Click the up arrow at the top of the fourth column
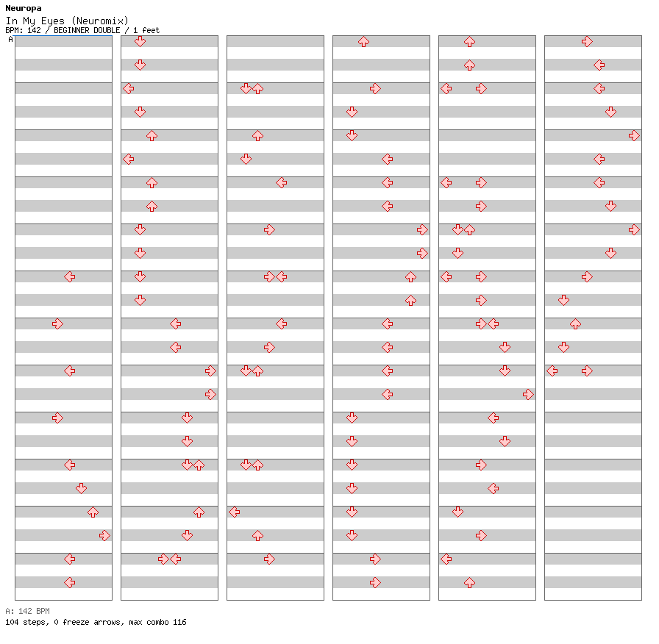This screenshot has height=644, width=659. click(x=363, y=42)
